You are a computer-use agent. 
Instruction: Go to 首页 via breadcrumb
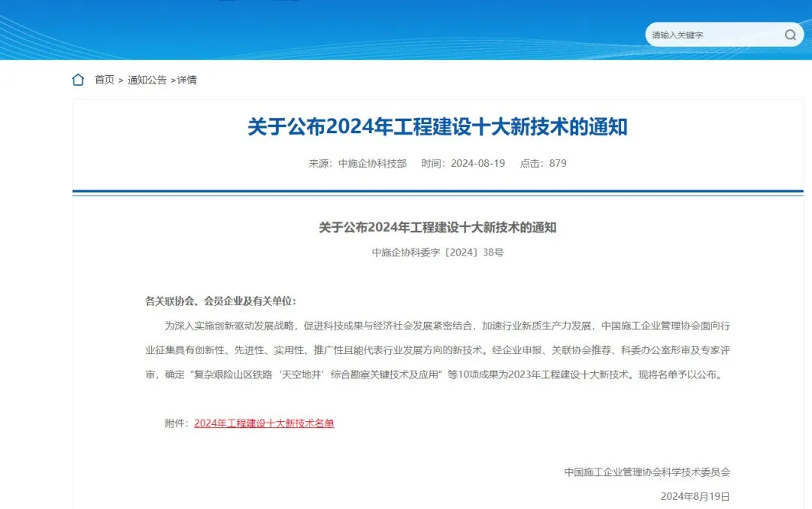pyautogui.click(x=104, y=80)
